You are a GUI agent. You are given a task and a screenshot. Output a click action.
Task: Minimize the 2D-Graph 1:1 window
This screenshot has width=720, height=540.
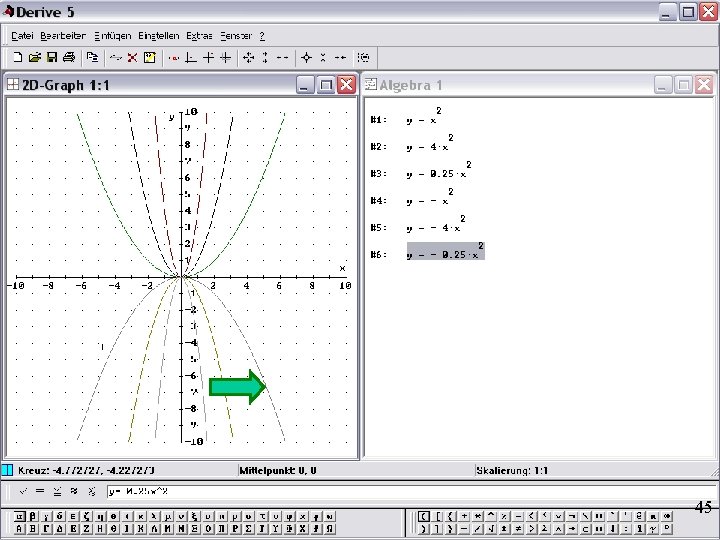coord(305,85)
